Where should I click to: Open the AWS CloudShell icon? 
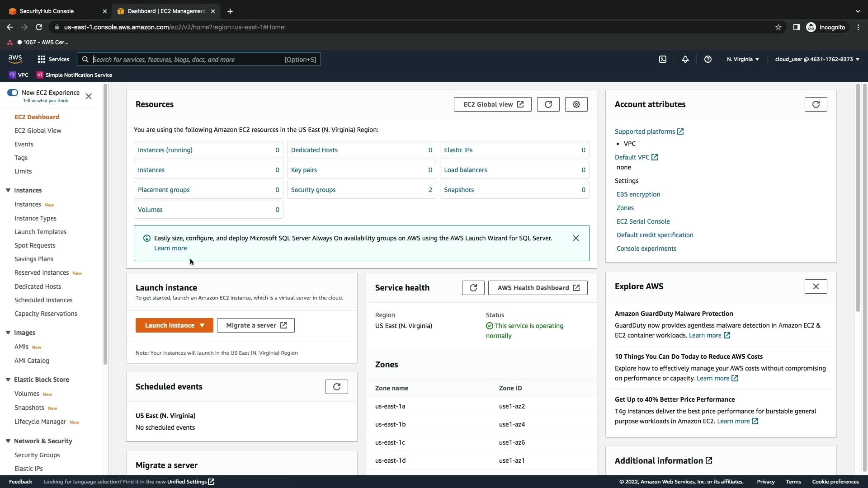pyautogui.click(x=663, y=59)
